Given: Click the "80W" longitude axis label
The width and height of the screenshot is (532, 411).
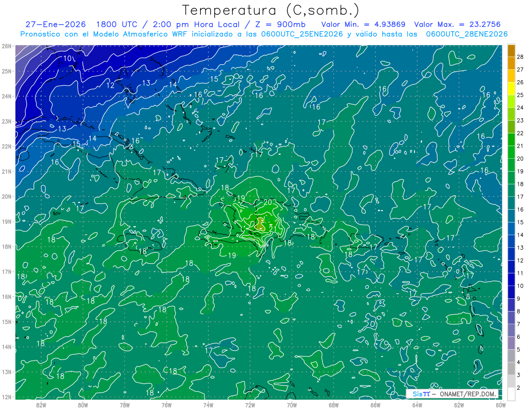Looking at the screenshot, I should click(82, 405).
